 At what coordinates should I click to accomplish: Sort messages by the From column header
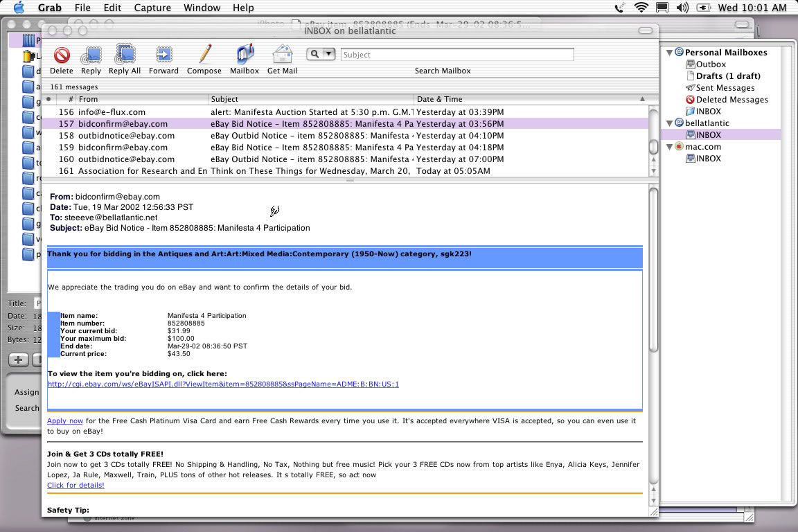tap(141, 99)
